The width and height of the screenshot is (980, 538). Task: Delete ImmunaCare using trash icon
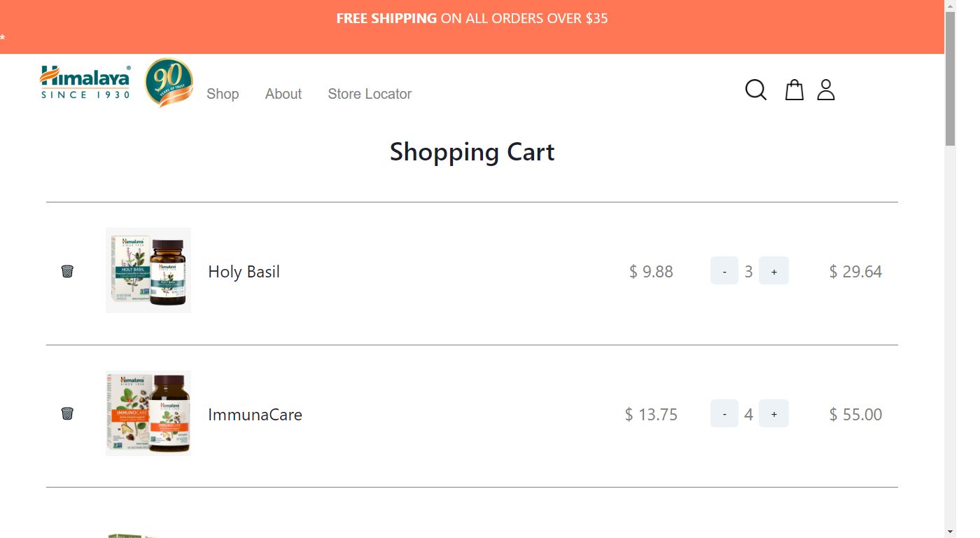pyautogui.click(x=67, y=413)
